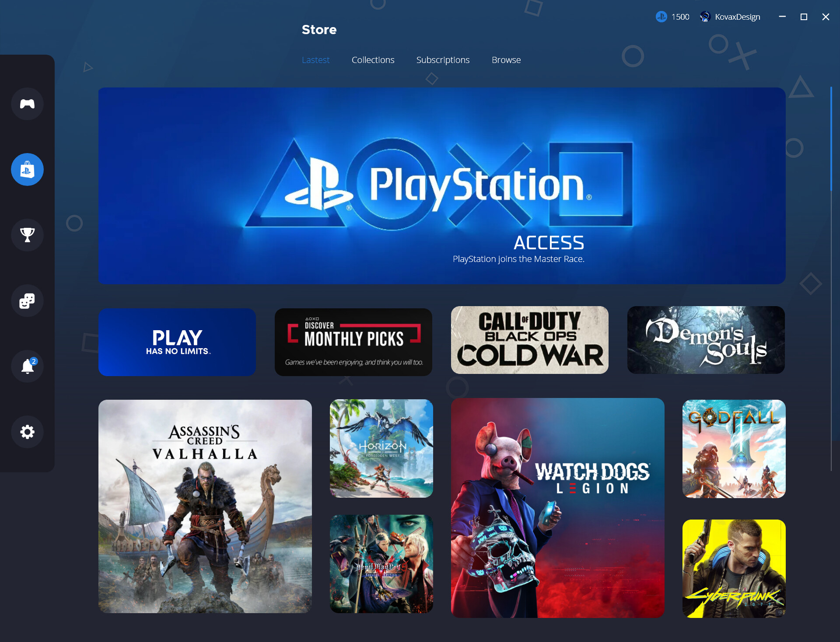Click the friends faces sidebar icon
The width and height of the screenshot is (840, 642).
click(27, 300)
